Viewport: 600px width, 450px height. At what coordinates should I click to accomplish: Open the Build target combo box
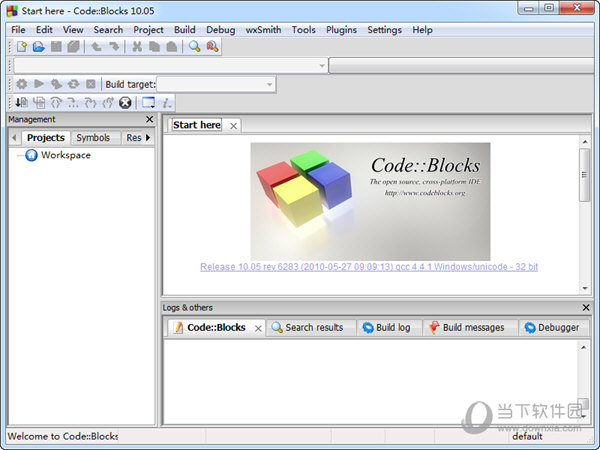pyautogui.click(x=216, y=84)
